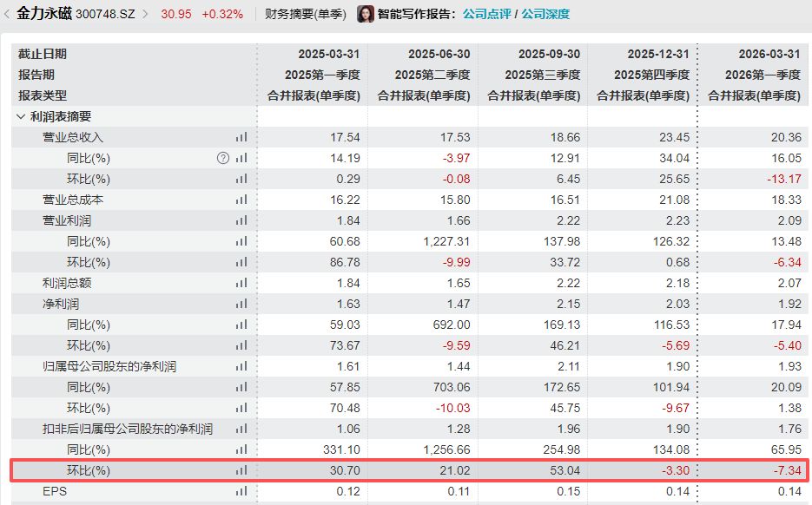The width and height of the screenshot is (812, 505).
Task: Click highlighted row value 53.04
Action: click(565, 470)
